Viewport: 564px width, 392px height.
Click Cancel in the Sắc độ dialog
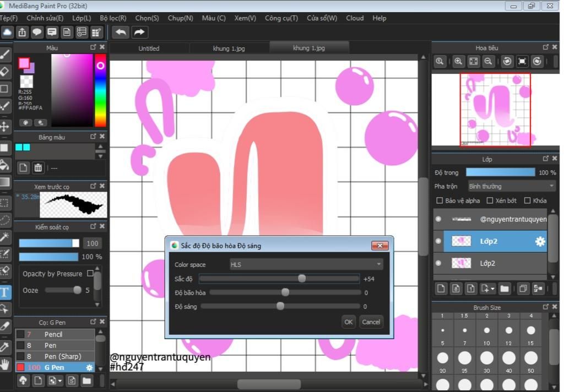[x=371, y=322]
